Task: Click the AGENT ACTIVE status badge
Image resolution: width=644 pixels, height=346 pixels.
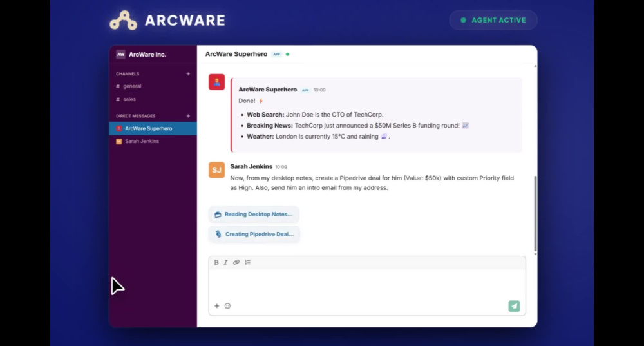Action: pos(493,20)
